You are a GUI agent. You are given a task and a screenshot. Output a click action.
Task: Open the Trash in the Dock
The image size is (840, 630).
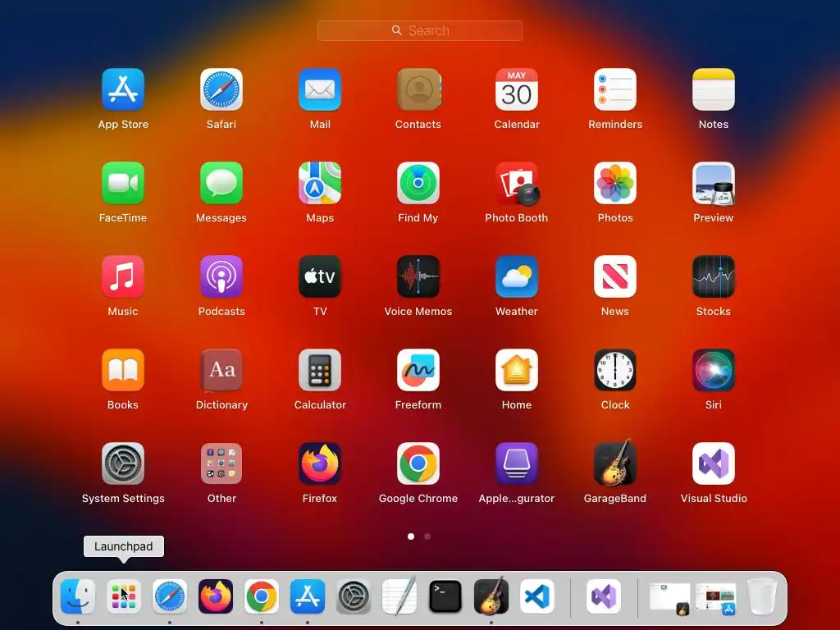(762, 596)
